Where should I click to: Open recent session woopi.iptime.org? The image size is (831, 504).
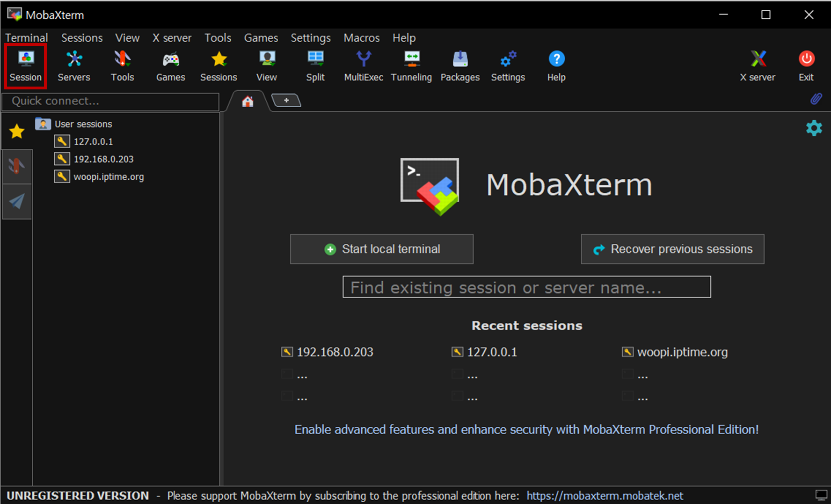tap(683, 352)
